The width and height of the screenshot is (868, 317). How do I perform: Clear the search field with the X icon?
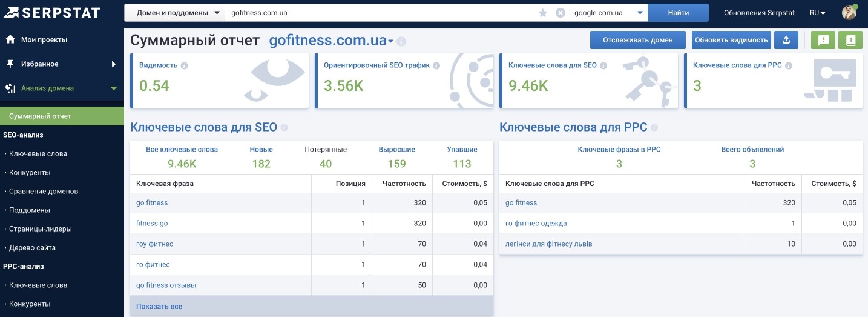click(x=561, y=13)
